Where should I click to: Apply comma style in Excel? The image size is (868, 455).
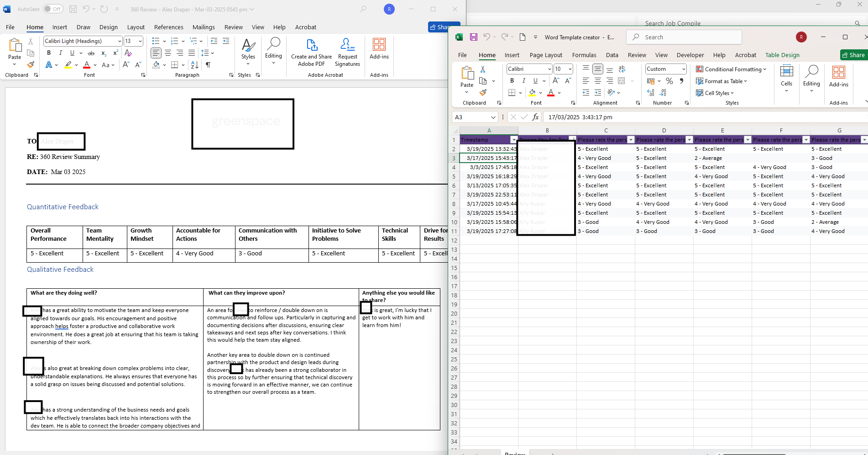pyautogui.click(x=681, y=81)
